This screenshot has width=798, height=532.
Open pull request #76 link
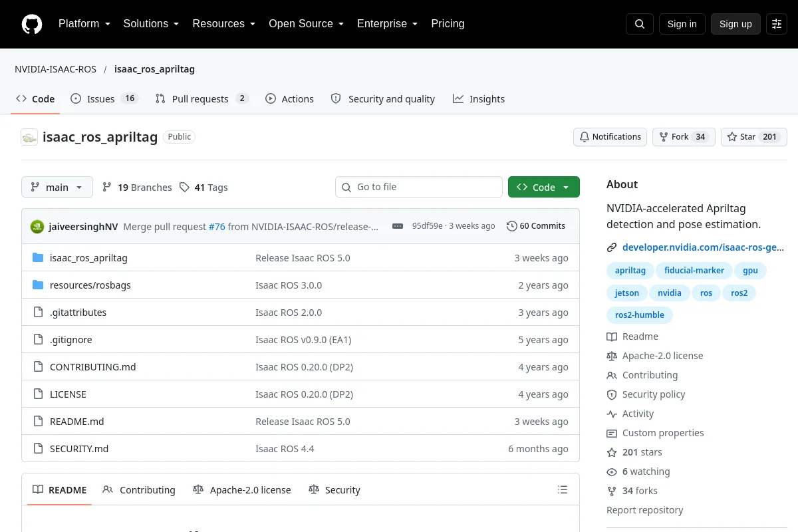click(217, 227)
